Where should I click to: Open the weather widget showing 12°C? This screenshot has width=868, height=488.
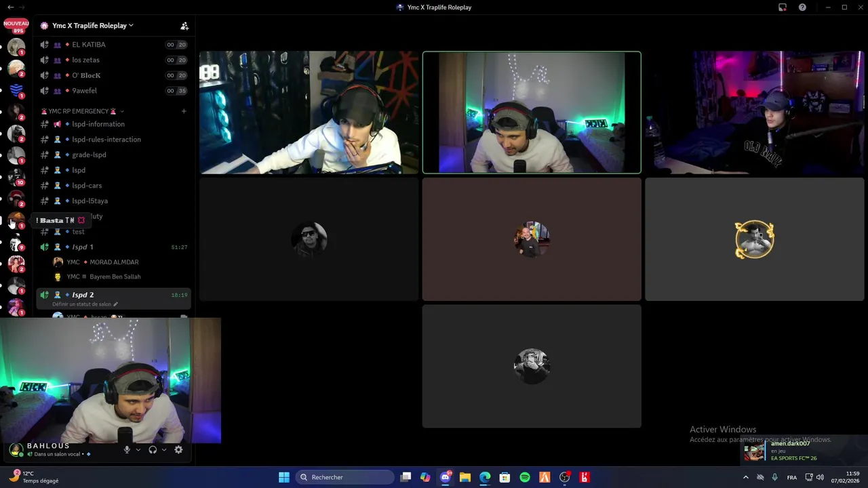(x=34, y=477)
